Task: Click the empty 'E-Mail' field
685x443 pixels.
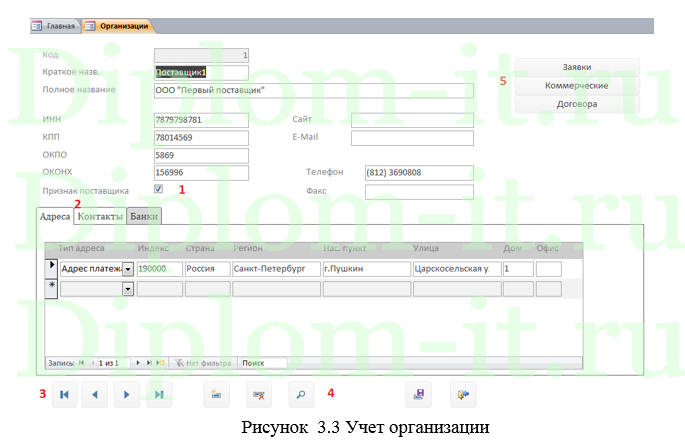Action: coord(412,138)
